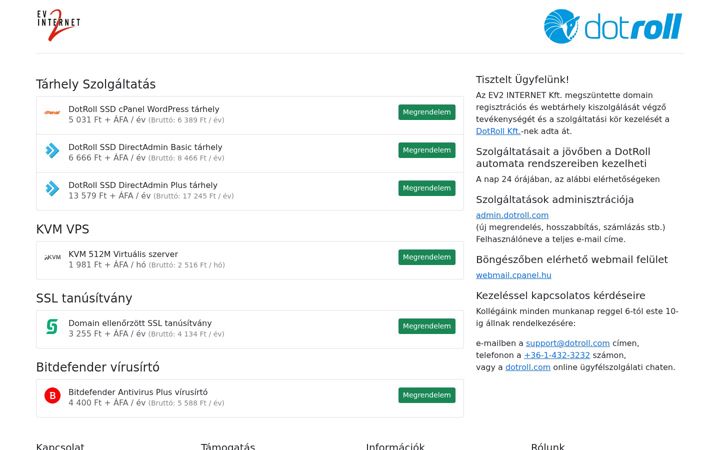The height and width of the screenshot is (450, 720).
Task: Select the DotRoll SSD DirectAdmin Plus tárhely title
Action: 143,186
